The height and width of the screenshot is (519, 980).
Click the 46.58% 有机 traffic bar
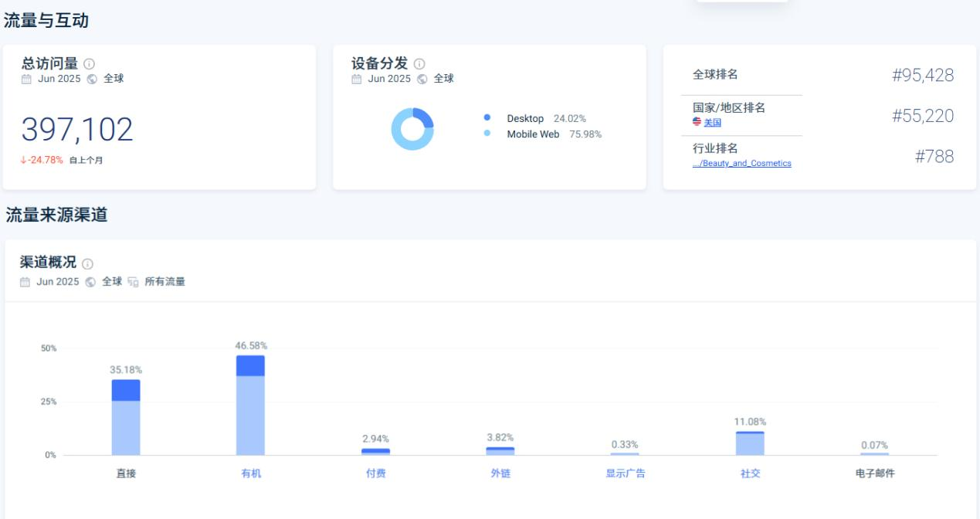250,405
